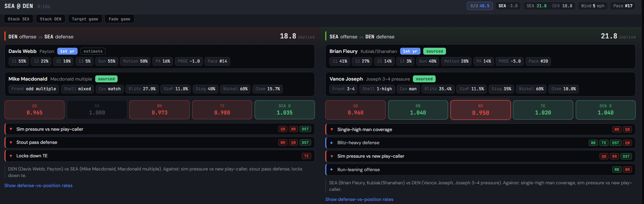Expand the Stout pass defense row
Viewport: 644px width, 204px height.
coord(160,142)
